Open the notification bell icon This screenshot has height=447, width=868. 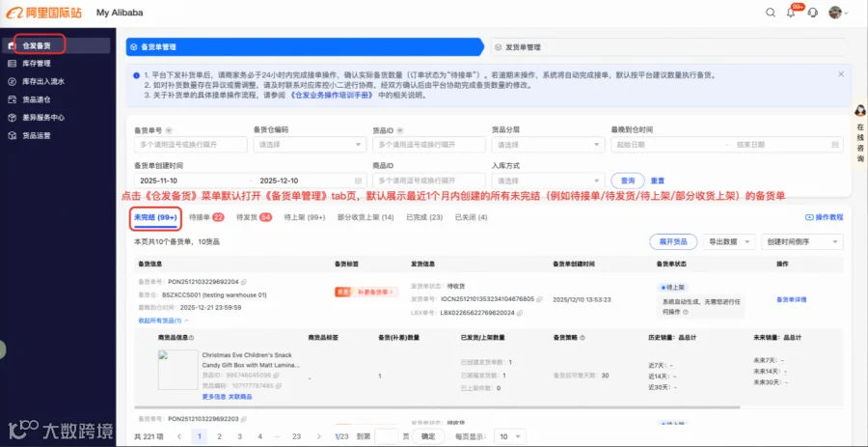pos(791,13)
